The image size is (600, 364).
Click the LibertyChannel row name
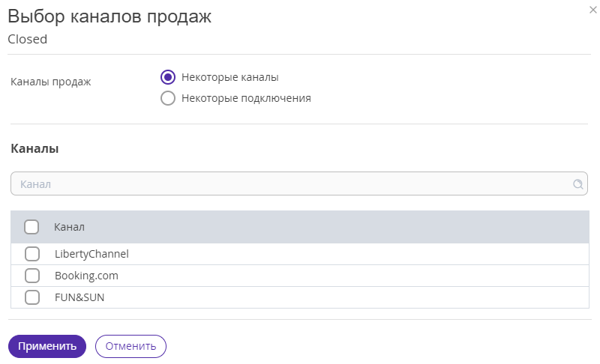coord(91,254)
